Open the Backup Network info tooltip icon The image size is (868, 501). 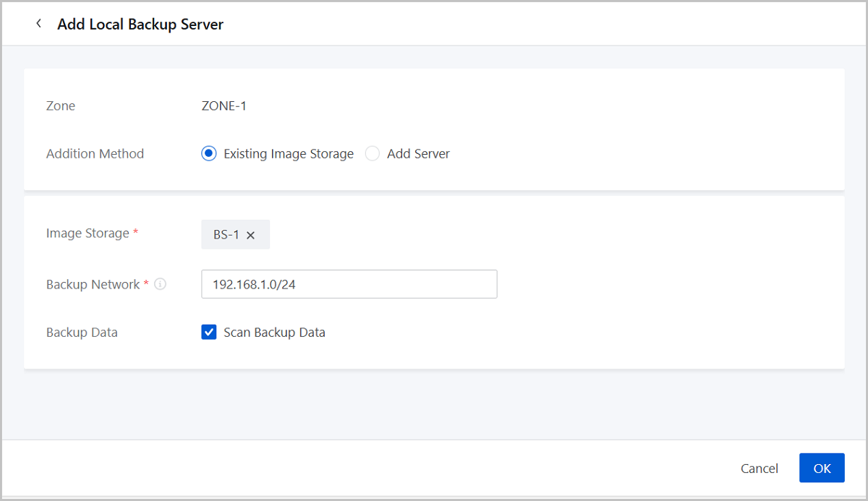point(161,284)
